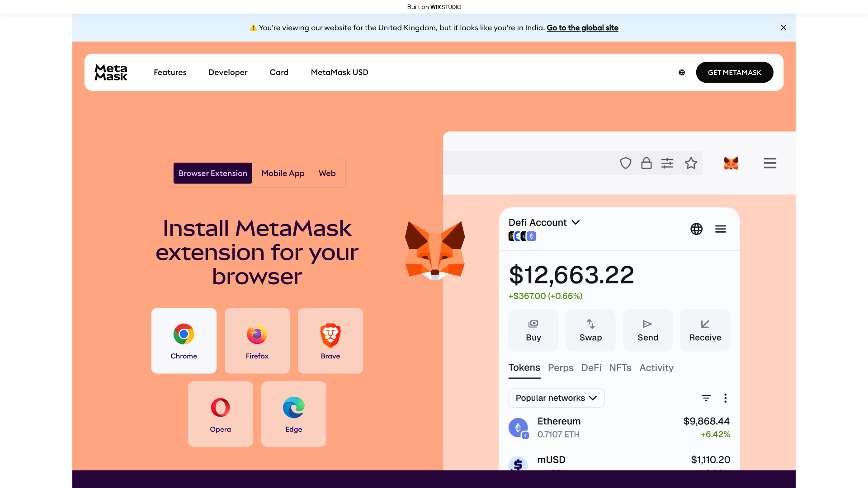
Task: Open the three-dot more options in wallet
Action: pos(726,398)
